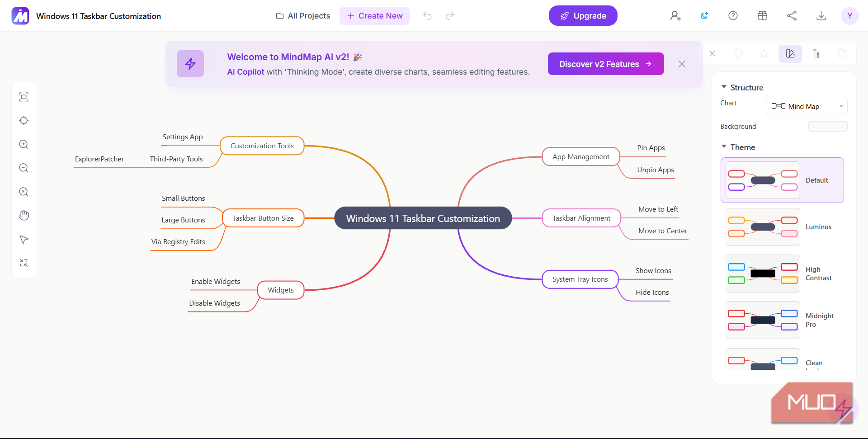Select the hand pan tool
Screen dimensions: 868x439
(x=24, y=215)
